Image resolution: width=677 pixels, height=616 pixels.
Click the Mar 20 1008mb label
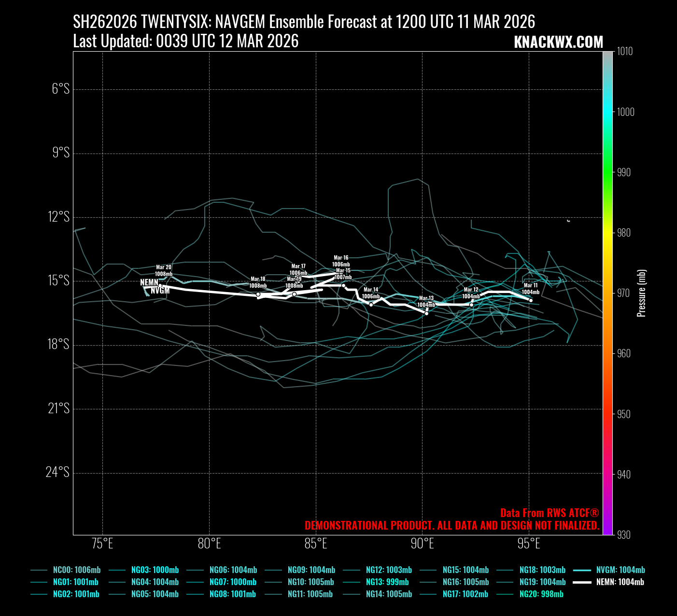(x=164, y=270)
